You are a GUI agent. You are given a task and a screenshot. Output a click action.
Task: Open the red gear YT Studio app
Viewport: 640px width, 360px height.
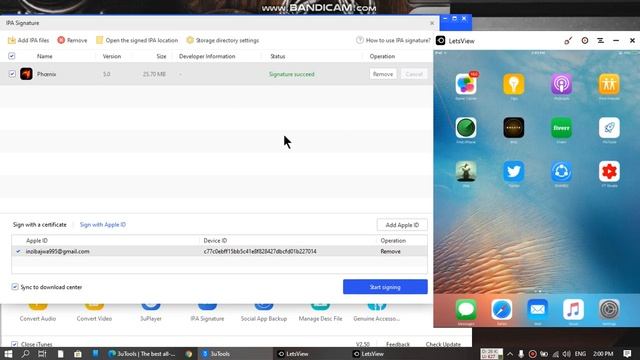click(609, 171)
